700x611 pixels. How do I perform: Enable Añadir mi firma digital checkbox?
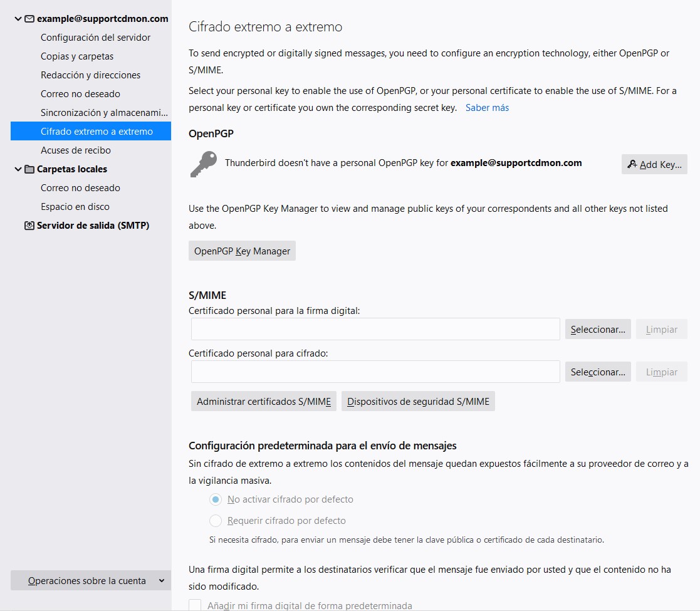click(196, 605)
